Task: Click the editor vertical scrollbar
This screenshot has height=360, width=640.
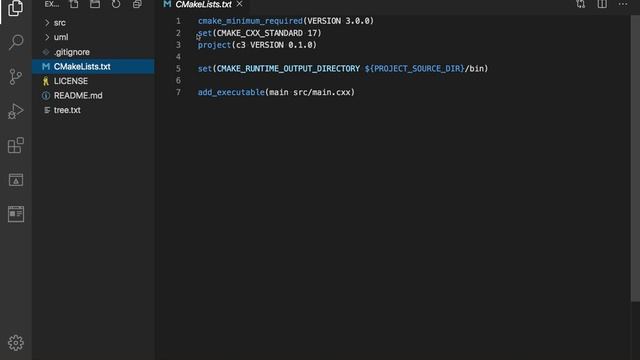Action: 635,158
